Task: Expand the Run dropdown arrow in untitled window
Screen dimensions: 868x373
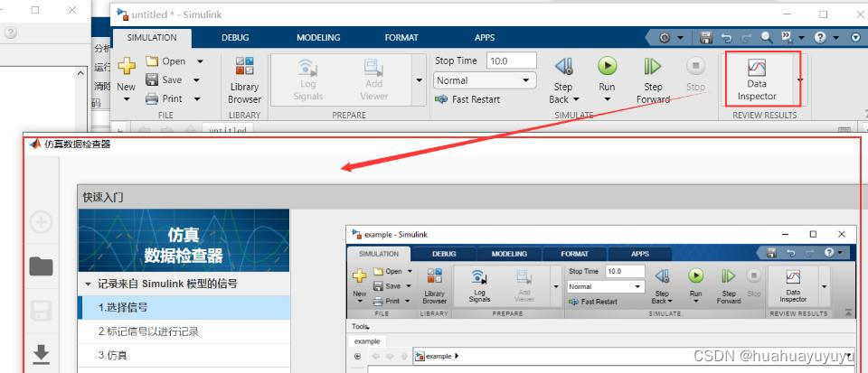Action: click(608, 99)
